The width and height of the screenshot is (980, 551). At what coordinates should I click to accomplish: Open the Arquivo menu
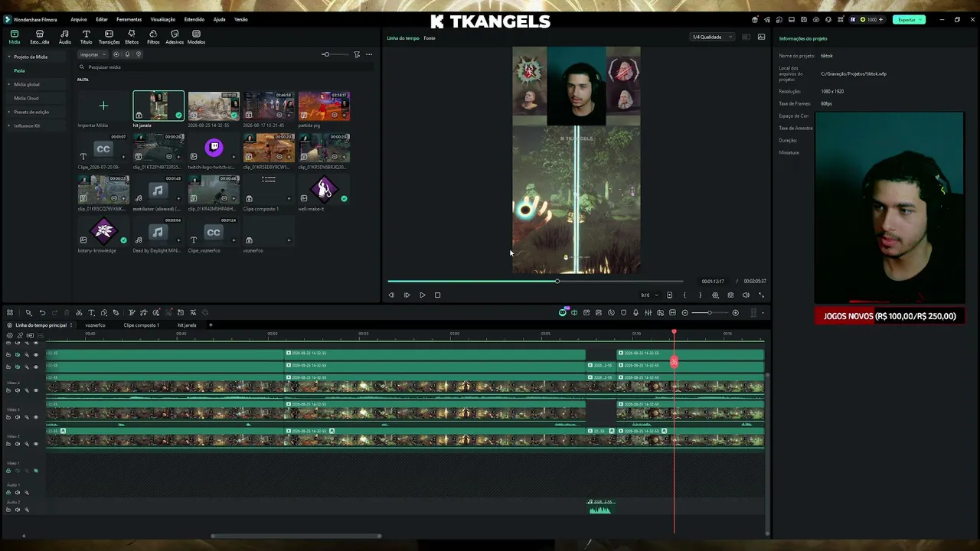pyautogui.click(x=78, y=19)
